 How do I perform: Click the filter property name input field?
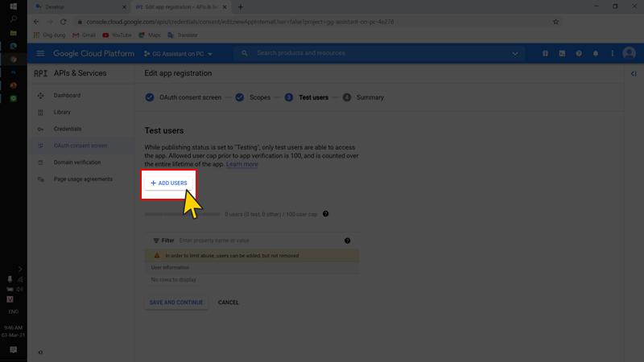(258, 241)
